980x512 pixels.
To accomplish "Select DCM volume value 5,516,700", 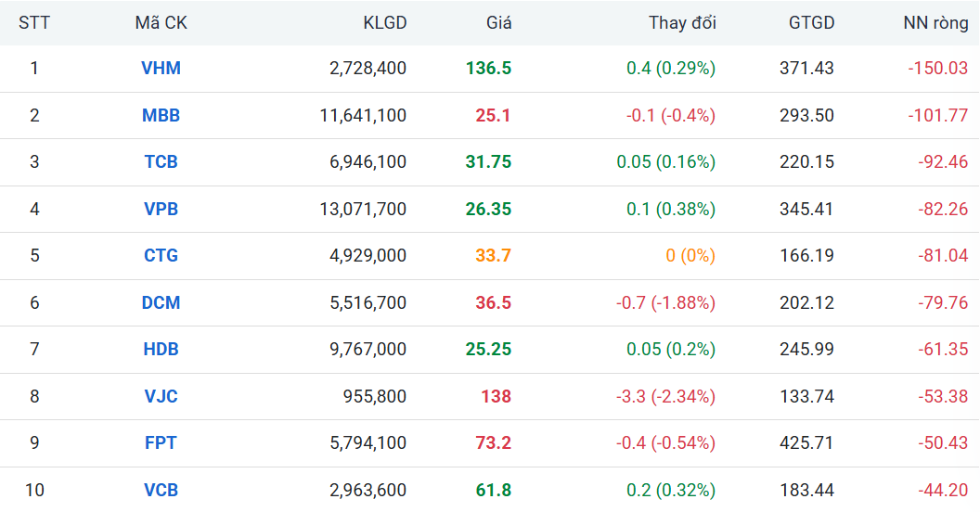I will tap(368, 302).
